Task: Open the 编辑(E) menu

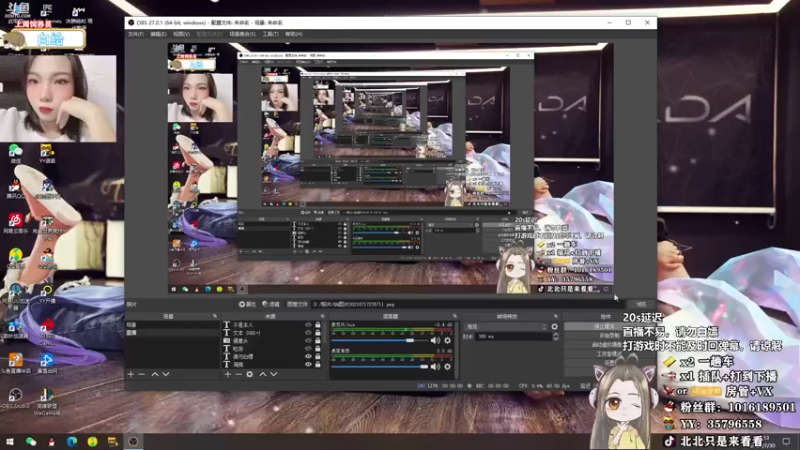Action: (158, 34)
